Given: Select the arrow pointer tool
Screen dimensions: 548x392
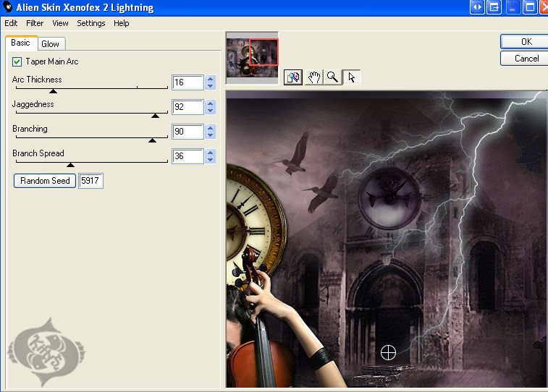Looking at the screenshot, I should (x=351, y=77).
